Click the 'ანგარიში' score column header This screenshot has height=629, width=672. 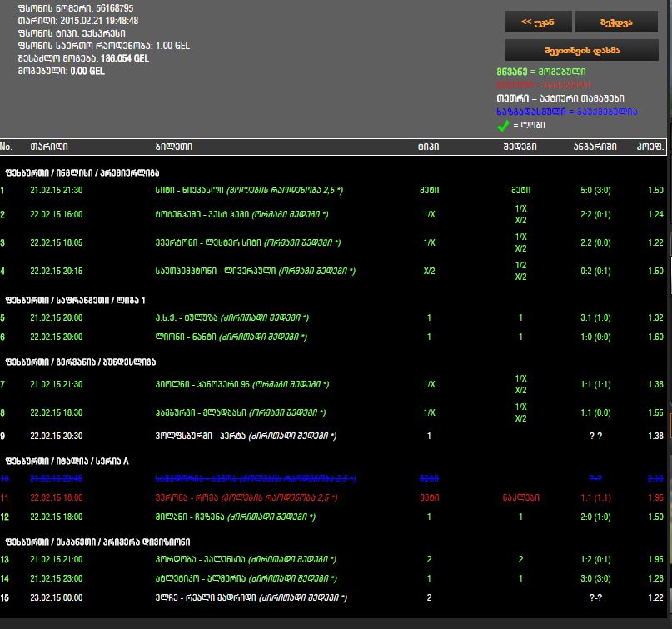coord(595,147)
